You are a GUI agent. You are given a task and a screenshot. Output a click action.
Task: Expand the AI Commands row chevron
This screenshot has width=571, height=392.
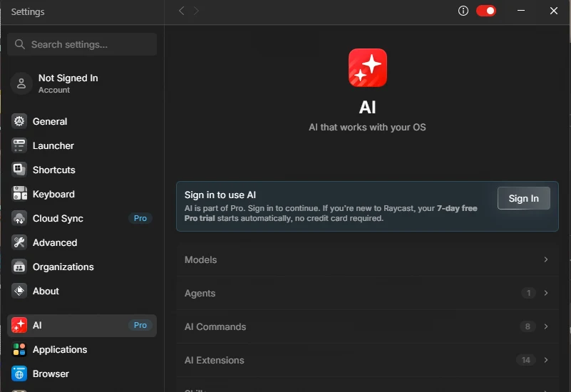coord(545,326)
